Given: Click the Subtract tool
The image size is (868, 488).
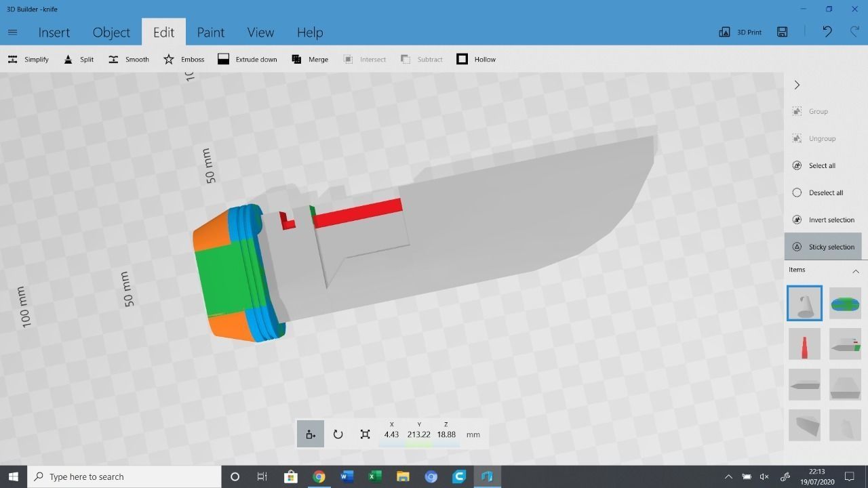Looking at the screenshot, I should pos(421,60).
